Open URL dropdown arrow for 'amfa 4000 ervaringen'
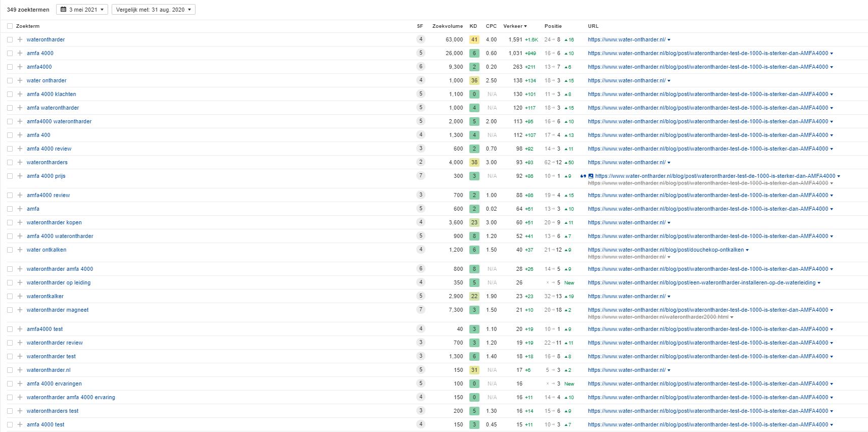868x432 pixels. click(832, 384)
